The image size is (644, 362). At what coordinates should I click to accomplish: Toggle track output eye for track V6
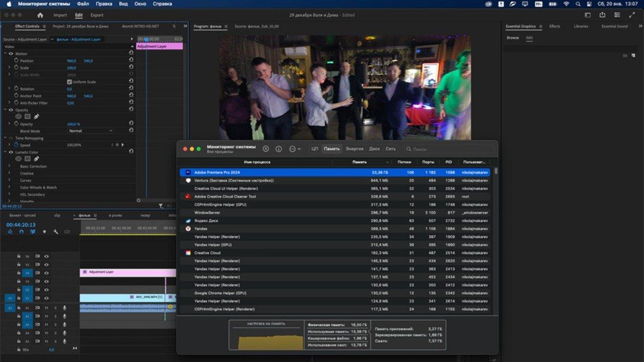[46, 256]
